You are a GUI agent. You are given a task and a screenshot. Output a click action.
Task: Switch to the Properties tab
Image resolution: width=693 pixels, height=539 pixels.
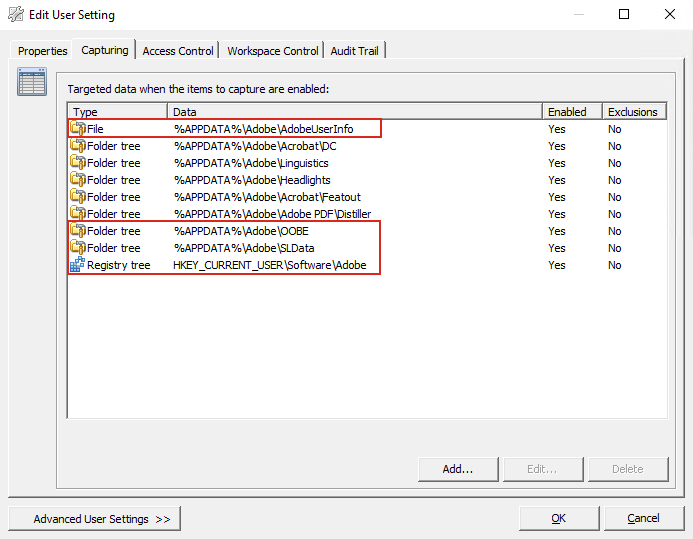click(x=43, y=51)
